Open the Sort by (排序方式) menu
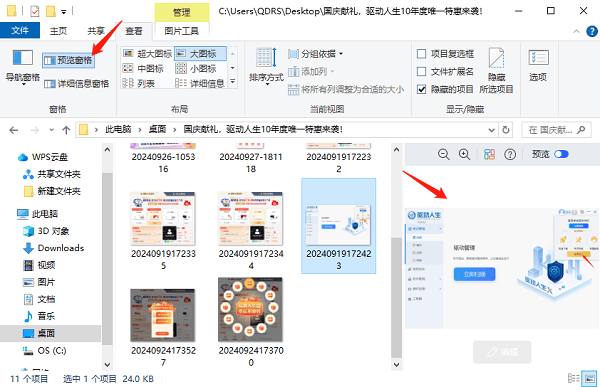Viewport: 600px width, 387px height. 266,66
